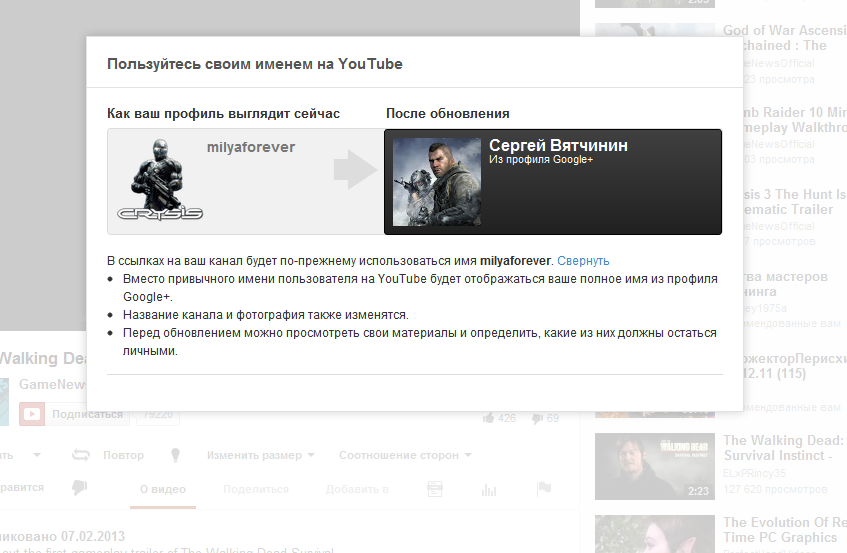
Task: Click the 79220 subscriber count
Action: pos(158,414)
